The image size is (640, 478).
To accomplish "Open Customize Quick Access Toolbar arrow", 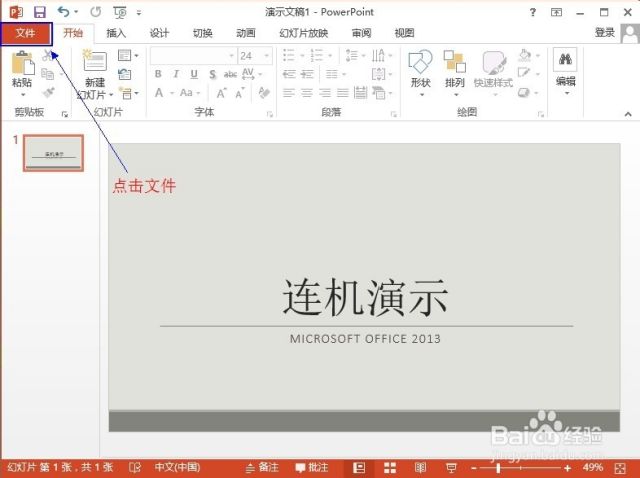I will [x=139, y=13].
